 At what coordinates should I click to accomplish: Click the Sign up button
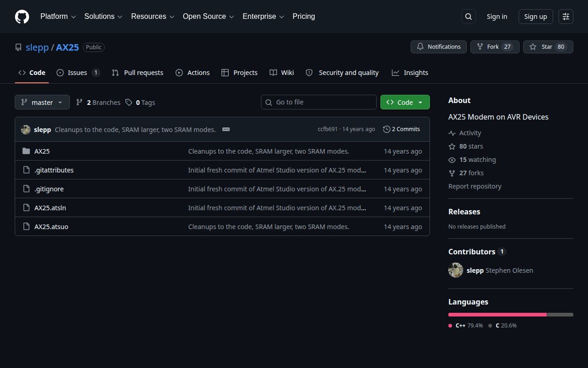pos(536,17)
